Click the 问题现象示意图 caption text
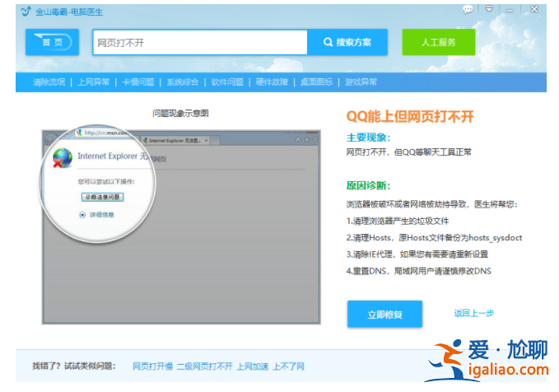Screen dimensions: 559x392 pos(180,114)
